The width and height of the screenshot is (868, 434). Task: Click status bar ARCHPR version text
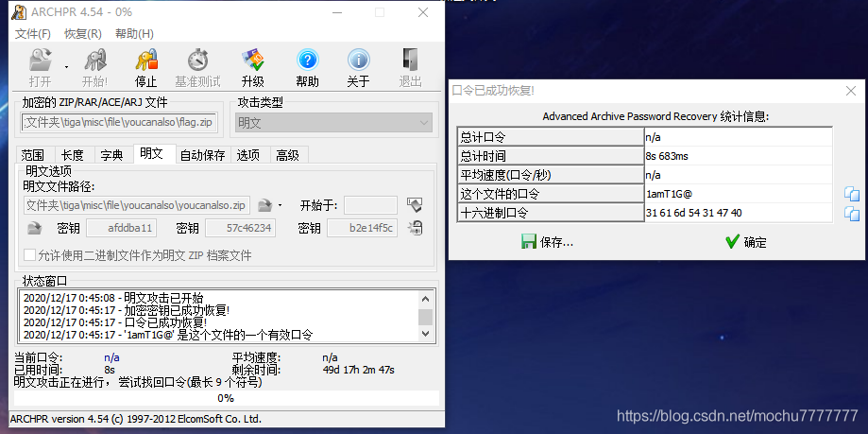tap(136, 419)
